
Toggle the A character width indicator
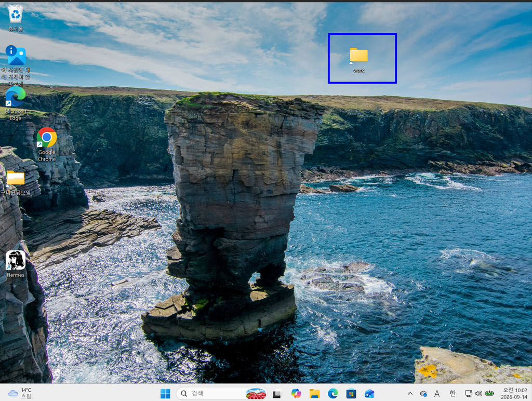click(x=437, y=394)
